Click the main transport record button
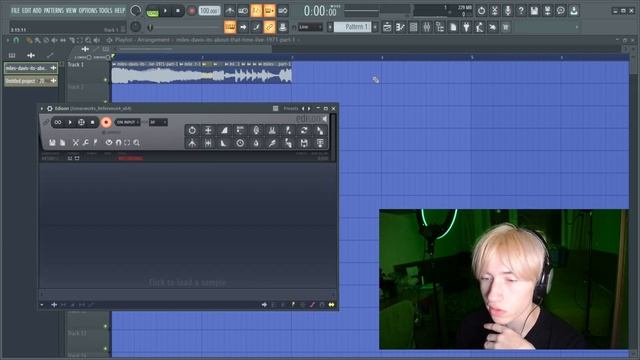The height and width of the screenshot is (360, 640). pyautogui.click(x=191, y=11)
